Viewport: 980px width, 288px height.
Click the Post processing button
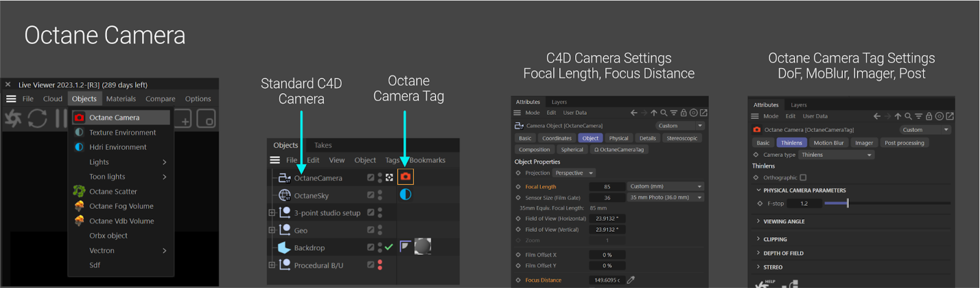tap(904, 143)
